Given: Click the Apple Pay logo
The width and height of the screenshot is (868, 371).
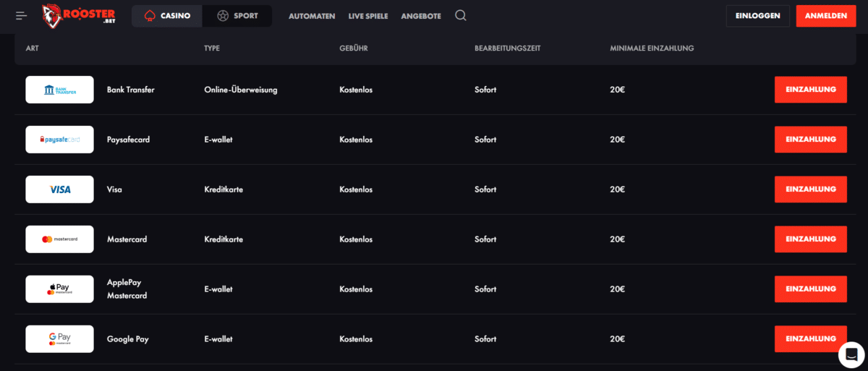Looking at the screenshot, I should (x=59, y=289).
